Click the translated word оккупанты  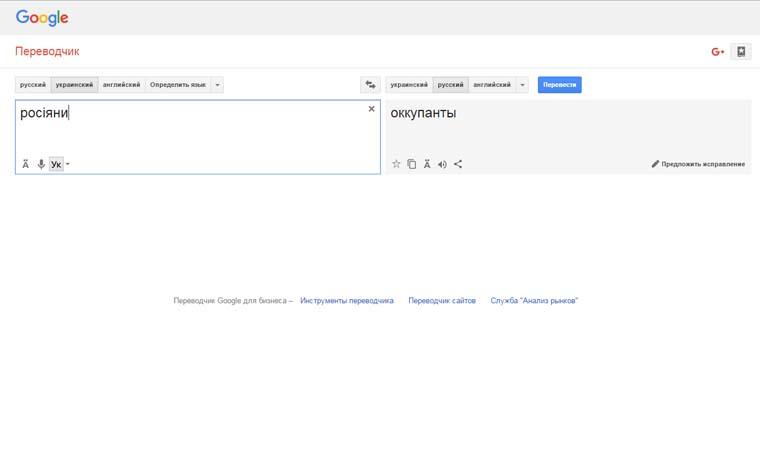pyautogui.click(x=423, y=113)
